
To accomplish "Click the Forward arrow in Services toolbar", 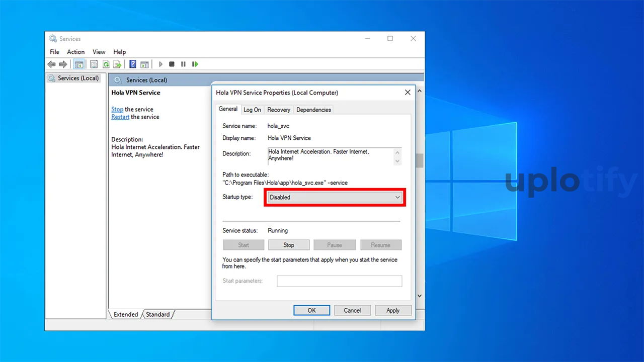I will tap(63, 64).
